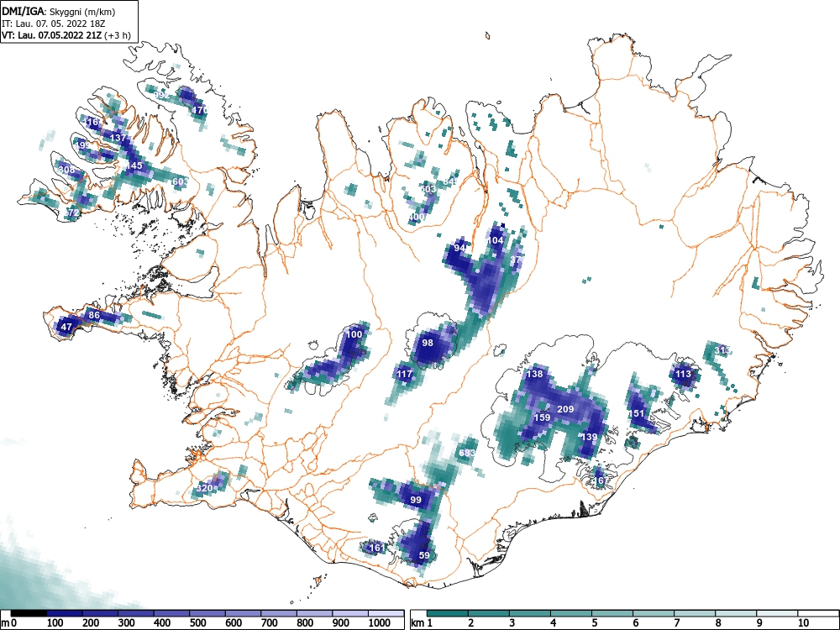
Task: Click the "VT: Lau. 07.05.2022 21Z (+3 h)" line
Action: 66,35
